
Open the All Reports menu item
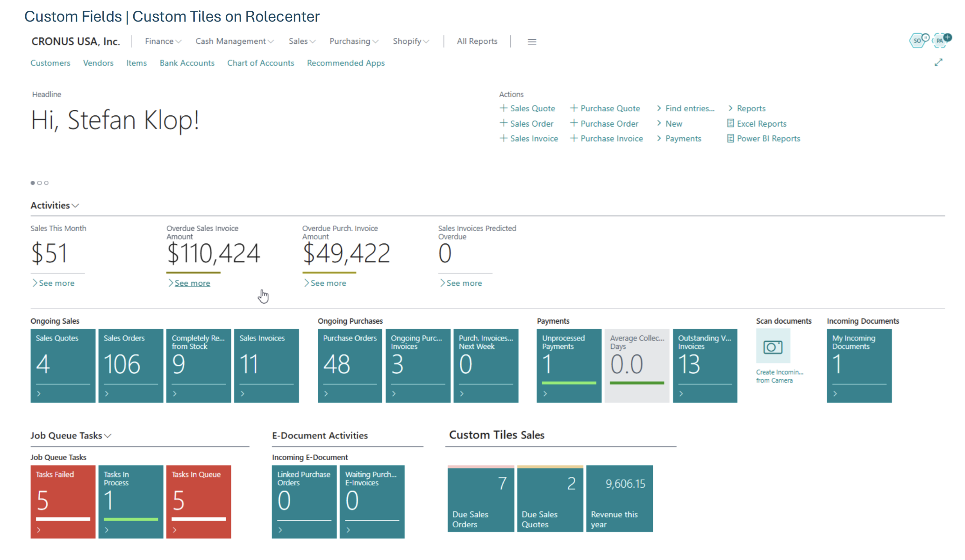pos(477,42)
